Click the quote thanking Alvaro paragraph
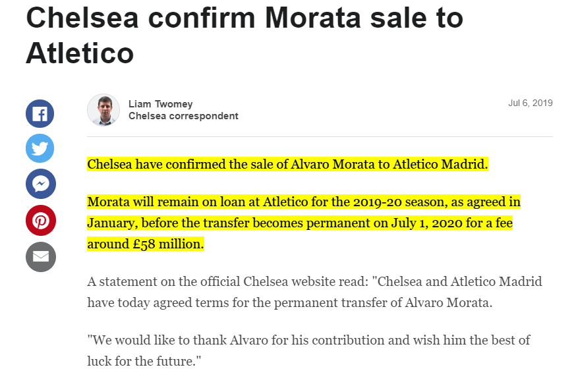This screenshot has width=576, height=392. coord(308,341)
